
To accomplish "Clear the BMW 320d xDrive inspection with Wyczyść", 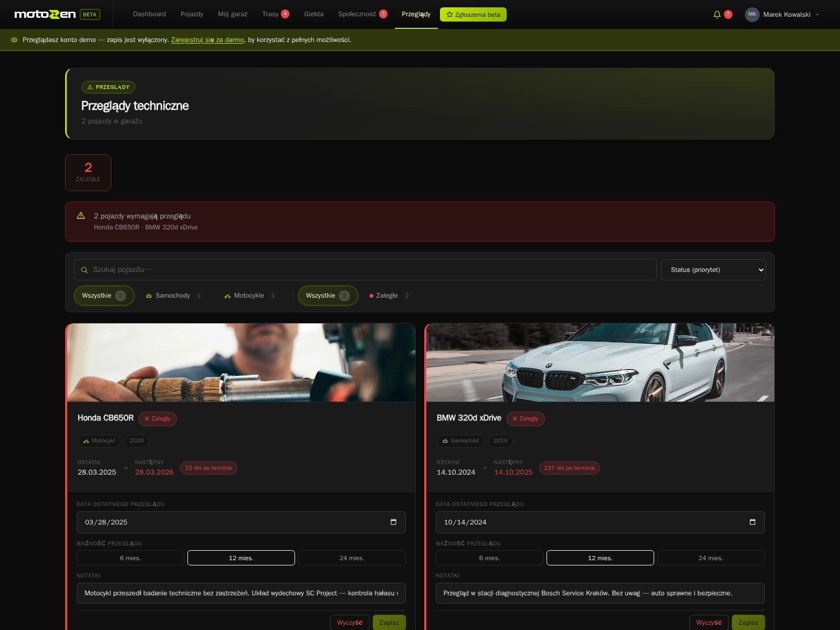I will pos(709,622).
